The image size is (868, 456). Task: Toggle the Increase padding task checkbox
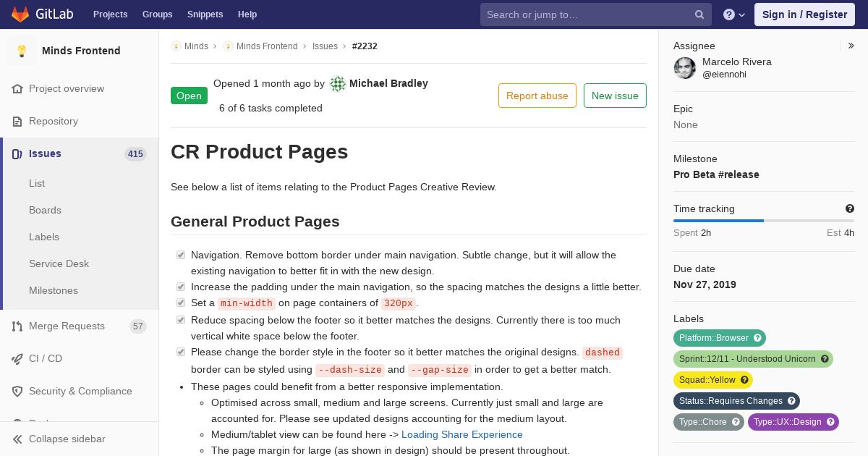[181, 287]
